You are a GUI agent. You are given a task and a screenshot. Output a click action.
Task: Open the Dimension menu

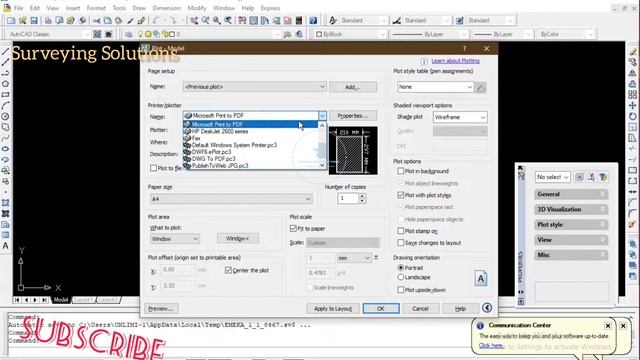click(x=166, y=8)
